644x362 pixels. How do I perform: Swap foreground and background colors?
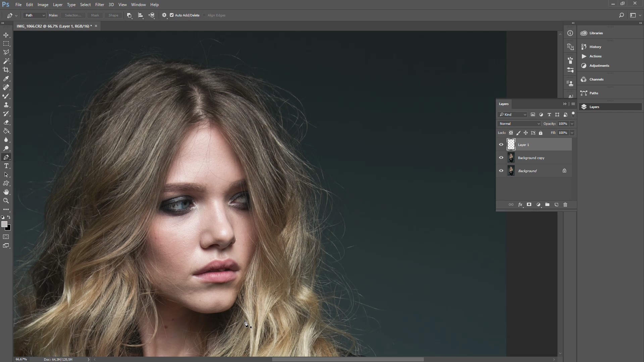[9, 217]
